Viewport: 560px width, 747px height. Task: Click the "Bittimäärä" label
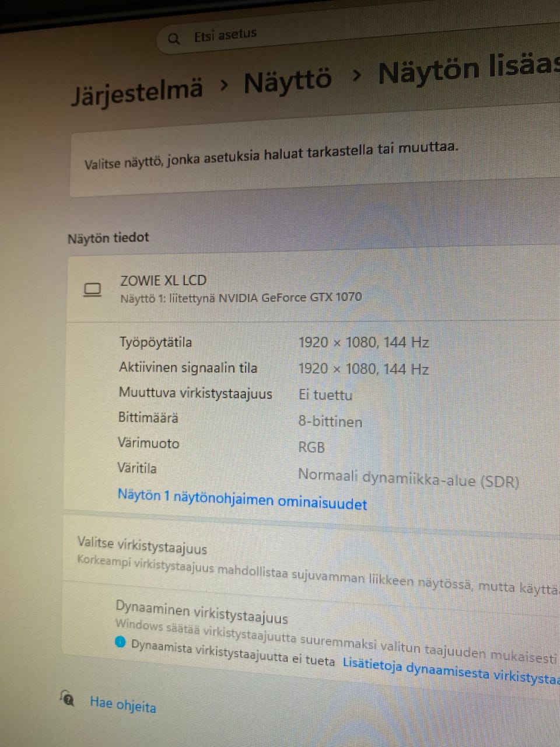tap(148, 417)
